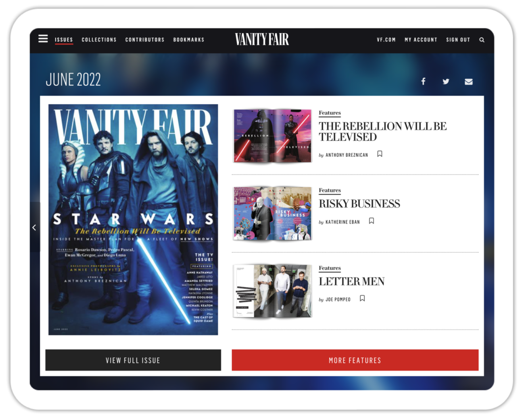The height and width of the screenshot is (420, 523).
Task: Open the Letter Men headline
Action: (x=352, y=282)
